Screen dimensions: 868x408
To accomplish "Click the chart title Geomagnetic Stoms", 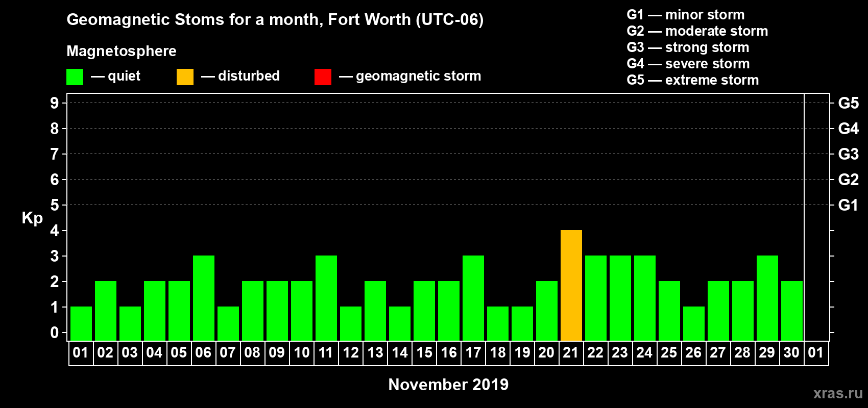I will click(275, 20).
